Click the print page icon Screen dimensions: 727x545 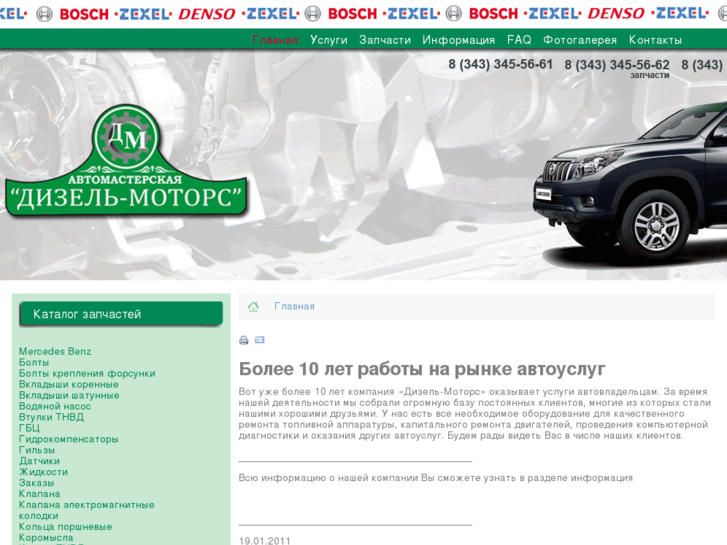pyautogui.click(x=243, y=340)
